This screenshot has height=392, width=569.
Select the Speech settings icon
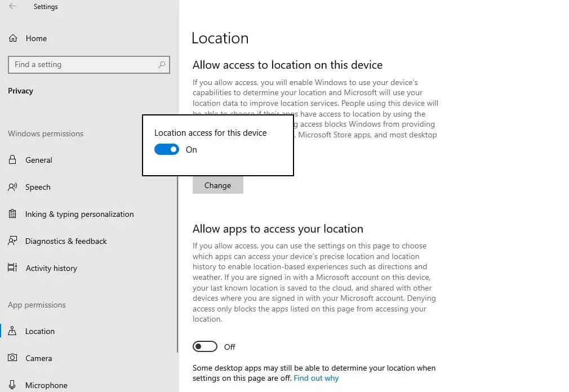click(x=12, y=187)
